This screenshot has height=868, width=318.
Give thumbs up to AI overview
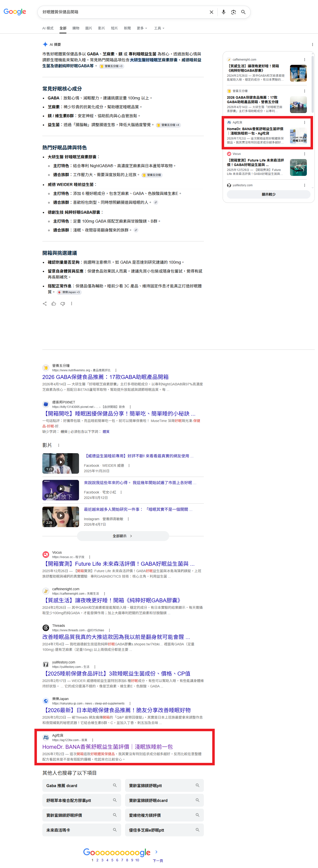click(53, 304)
